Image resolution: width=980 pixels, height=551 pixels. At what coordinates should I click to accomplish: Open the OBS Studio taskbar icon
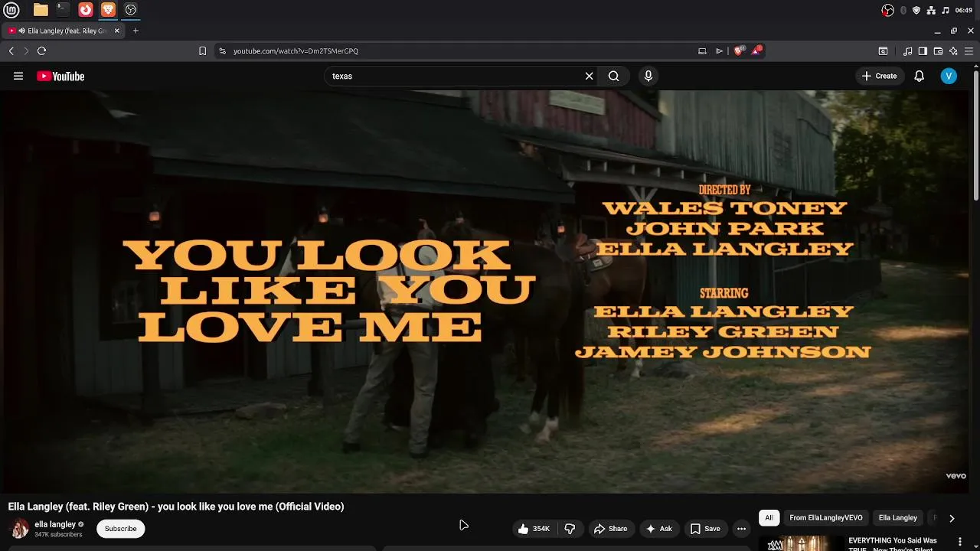point(131,10)
